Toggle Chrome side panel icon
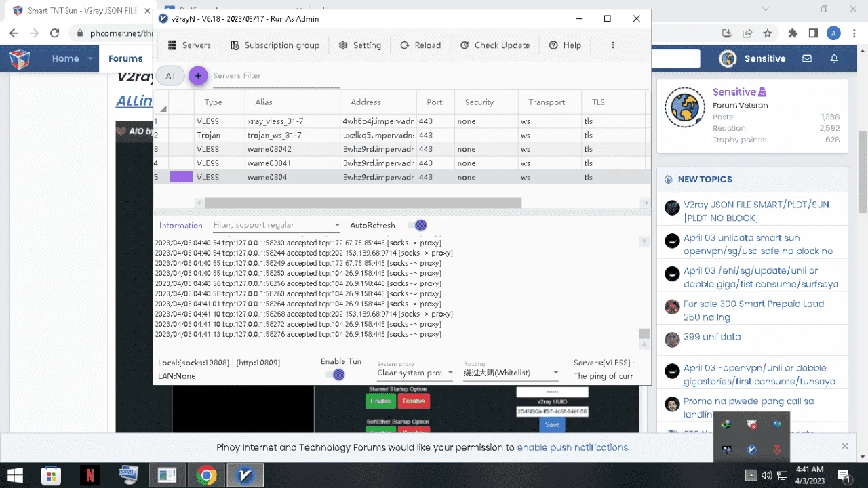The height and width of the screenshot is (488, 868). (813, 33)
